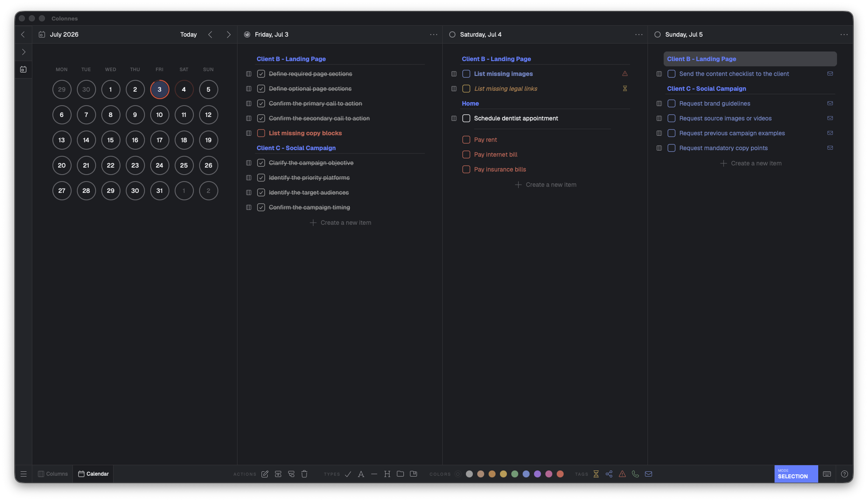This screenshot has height=501, width=868.
Task: Select July 15 in the calendar
Action: point(110,140)
